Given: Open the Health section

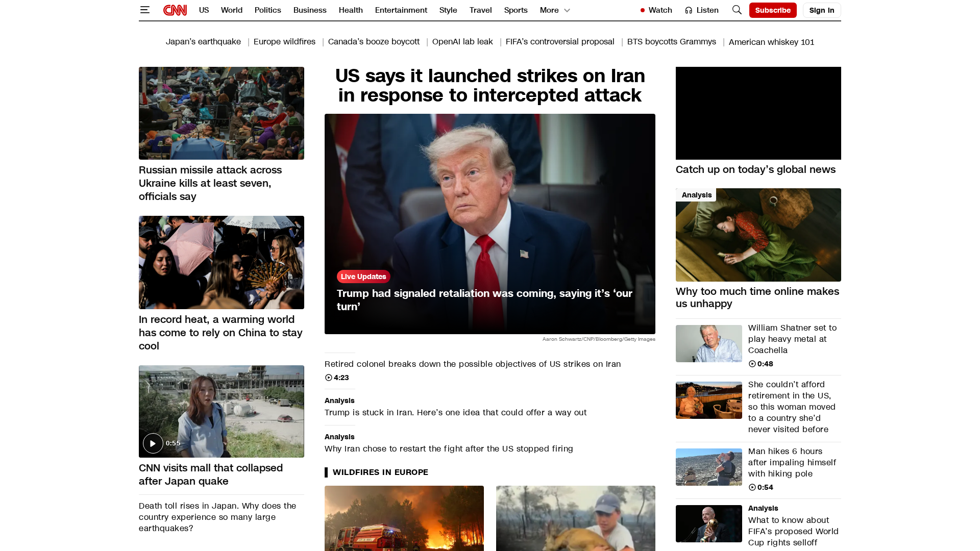Looking at the screenshot, I should coord(351,10).
